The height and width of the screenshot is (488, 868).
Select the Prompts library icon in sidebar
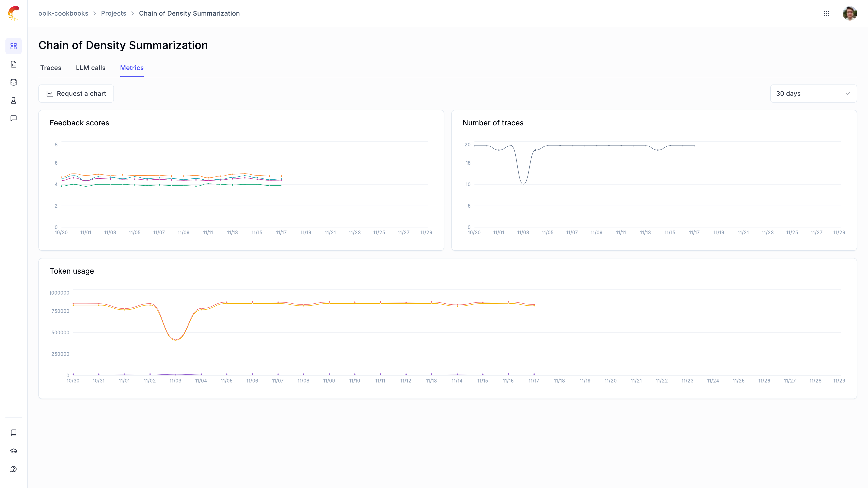click(14, 64)
